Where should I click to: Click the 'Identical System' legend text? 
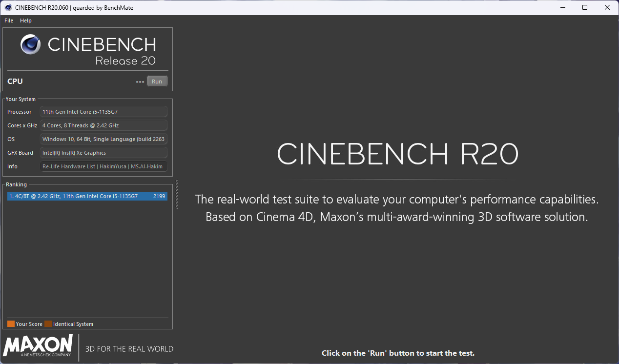(x=73, y=324)
